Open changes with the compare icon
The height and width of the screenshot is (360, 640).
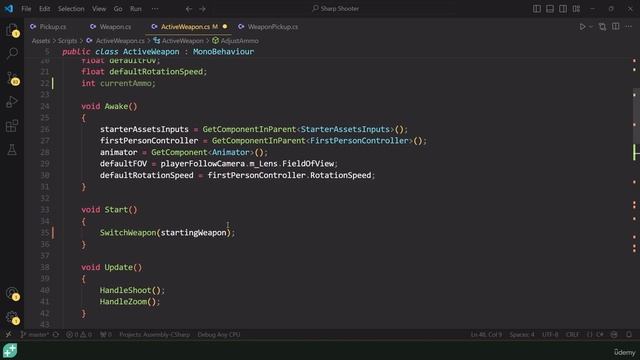[x=602, y=27]
